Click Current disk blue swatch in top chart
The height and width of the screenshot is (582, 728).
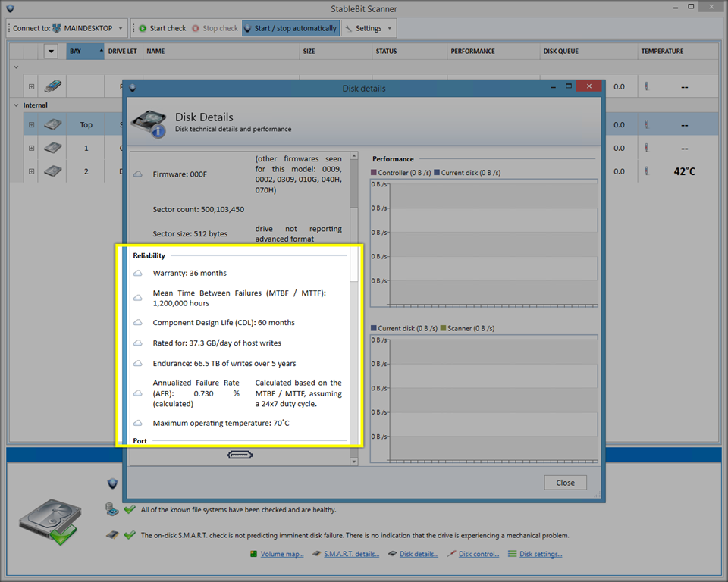[x=437, y=172]
